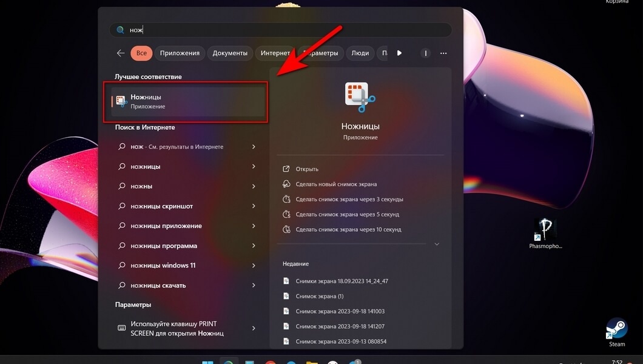Open recent 'Снимок экрана 2023-09-18 141003'

point(340,311)
